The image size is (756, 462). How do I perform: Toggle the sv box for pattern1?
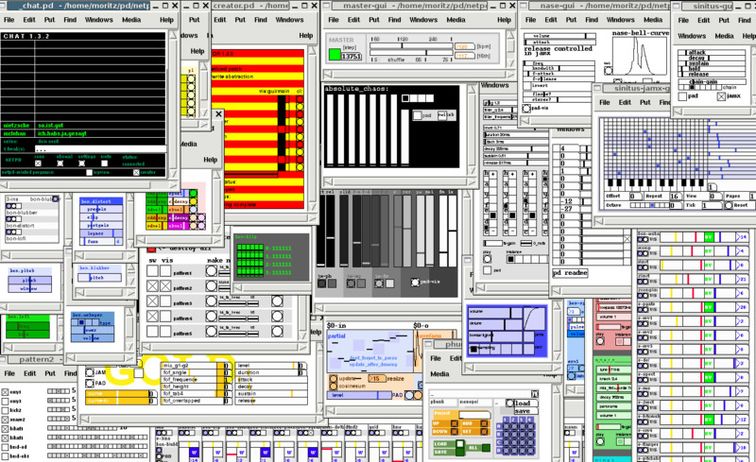[152, 271]
